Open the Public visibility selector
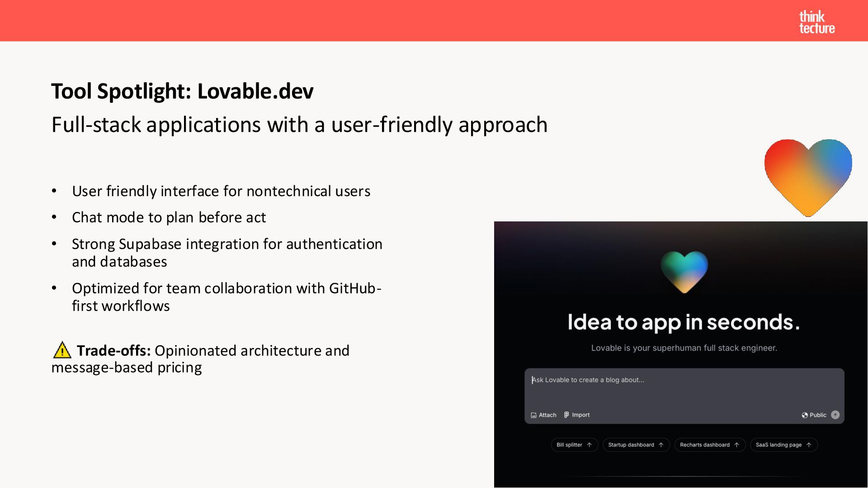 pos(814,415)
